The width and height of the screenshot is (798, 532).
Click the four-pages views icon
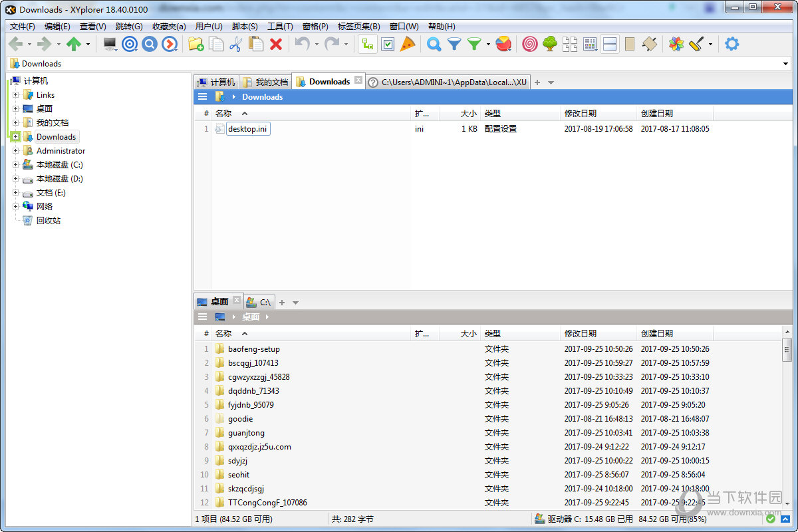570,45
